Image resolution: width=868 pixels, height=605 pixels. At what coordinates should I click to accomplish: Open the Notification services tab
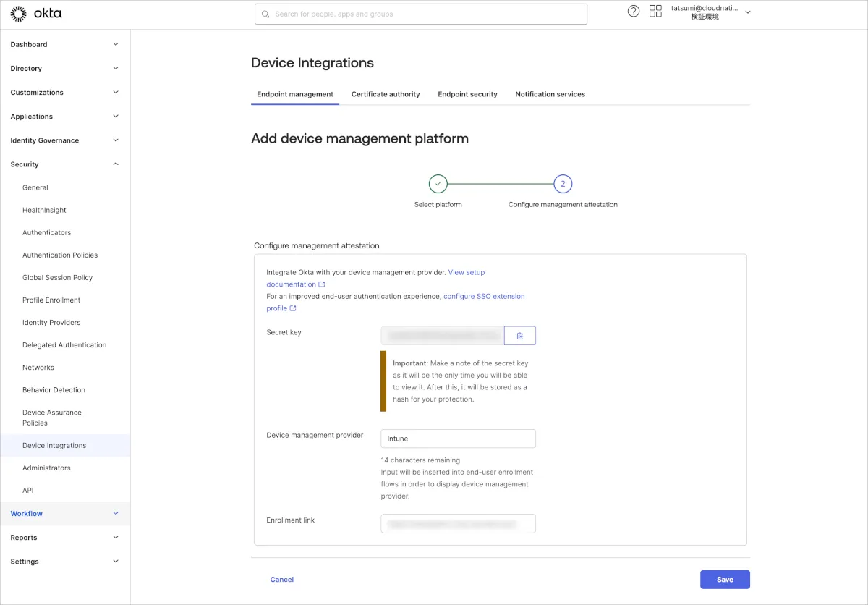pos(550,94)
